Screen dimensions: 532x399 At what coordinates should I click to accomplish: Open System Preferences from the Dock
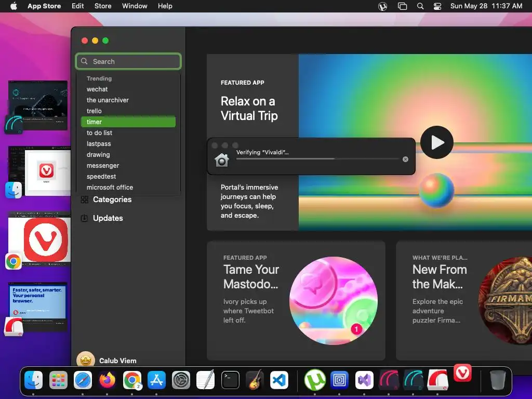(x=181, y=380)
